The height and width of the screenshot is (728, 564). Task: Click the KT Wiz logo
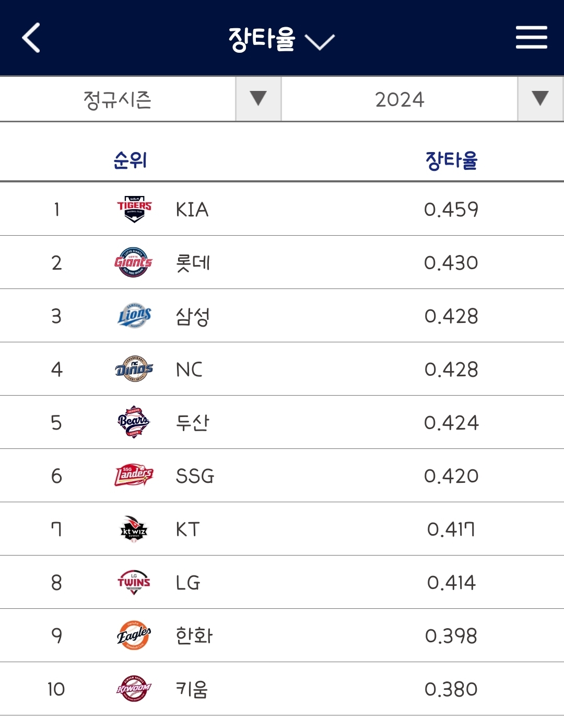point(134,529)
